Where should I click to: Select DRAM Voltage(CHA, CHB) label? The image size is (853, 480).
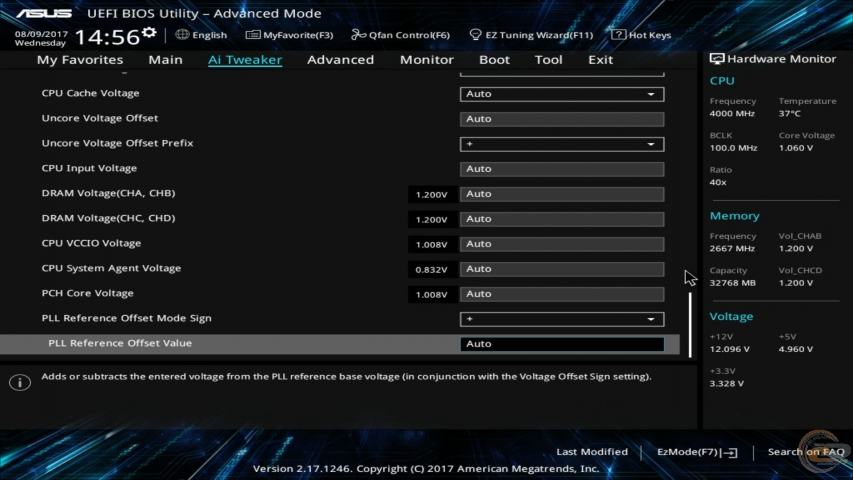(108, 193)
